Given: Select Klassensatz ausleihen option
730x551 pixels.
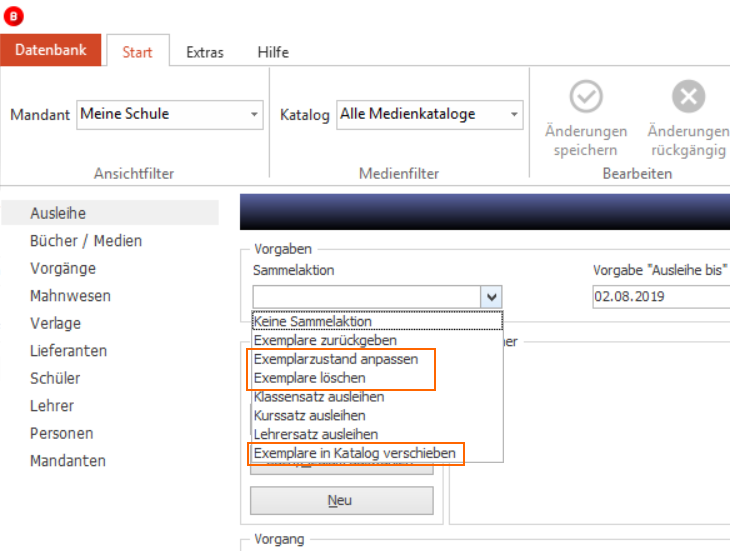Looking at the screenshot, I should click(x=378, y=396).
